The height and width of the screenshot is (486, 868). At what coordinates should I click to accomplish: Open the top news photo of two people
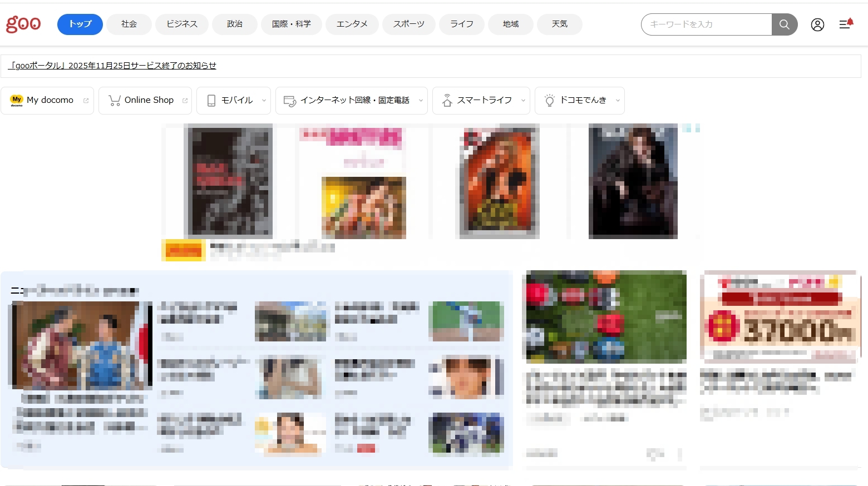click(81, 345)
